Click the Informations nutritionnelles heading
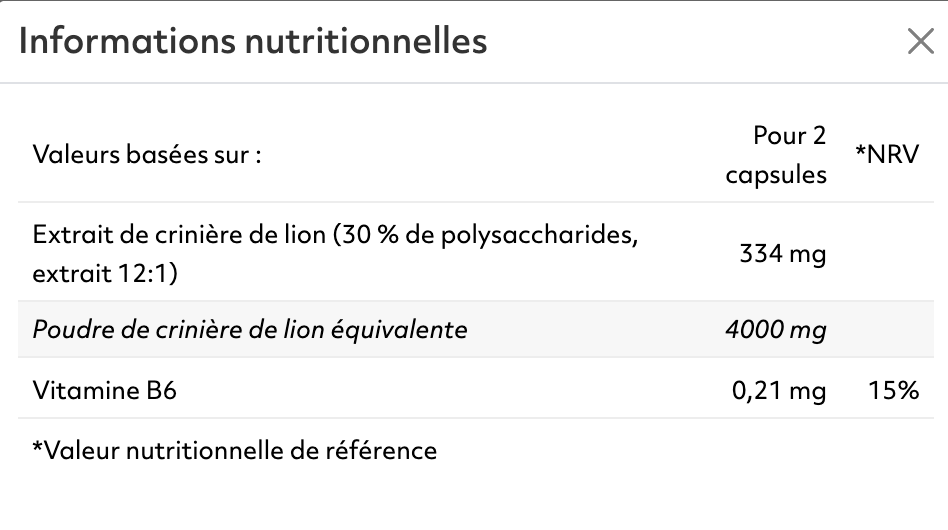948x530 pixels. pyautogui.click(x=253, y=41)
